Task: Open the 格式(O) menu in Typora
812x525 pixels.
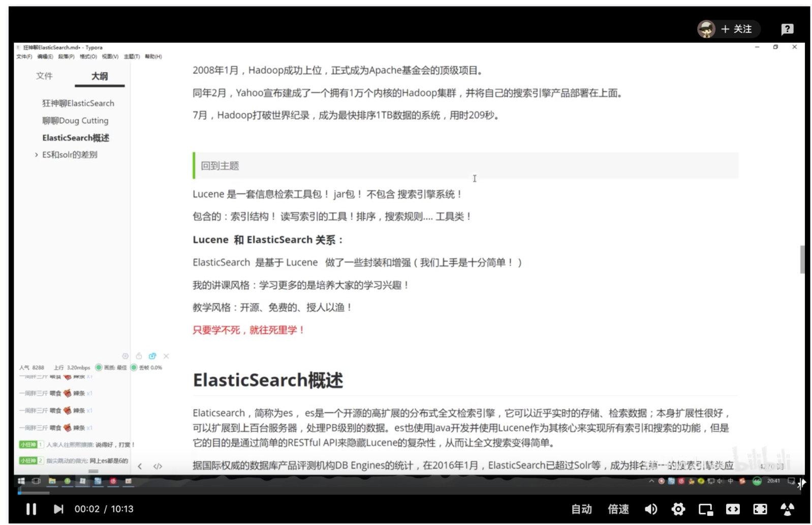Action: pyautogui.click(x=88, y=56)
